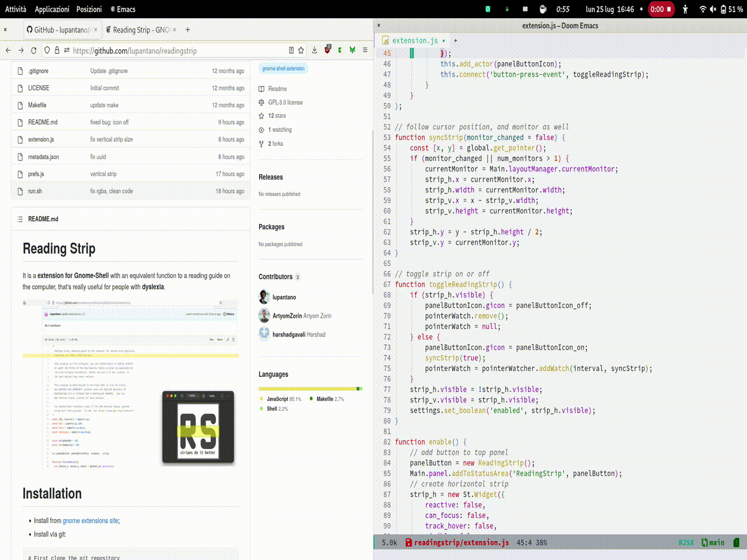
Task: Open the clock lun 25 lug 16:46
Action: coord(610,9)
